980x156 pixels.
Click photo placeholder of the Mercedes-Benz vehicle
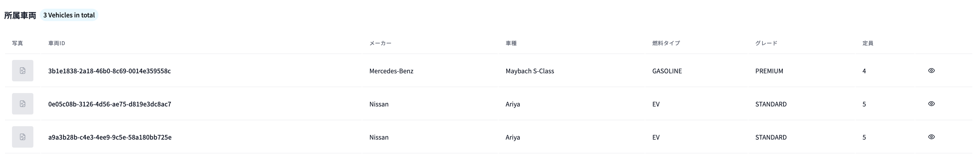pyautogui.click(x=22, y=71)
